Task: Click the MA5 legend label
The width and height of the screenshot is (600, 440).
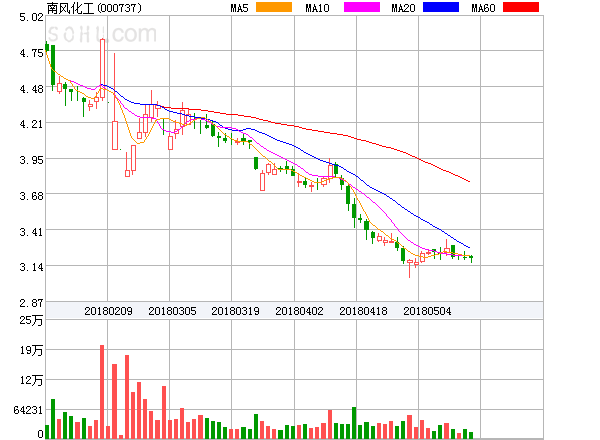Action: coord(239,8)
